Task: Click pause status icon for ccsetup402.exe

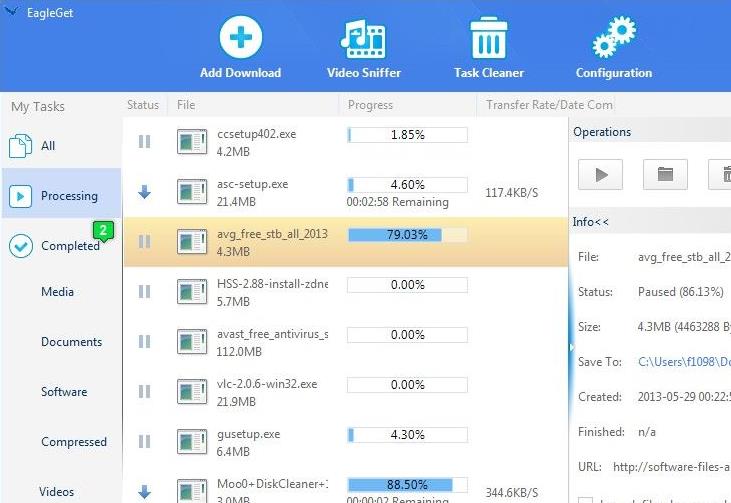Action: (x=145, y=141)
